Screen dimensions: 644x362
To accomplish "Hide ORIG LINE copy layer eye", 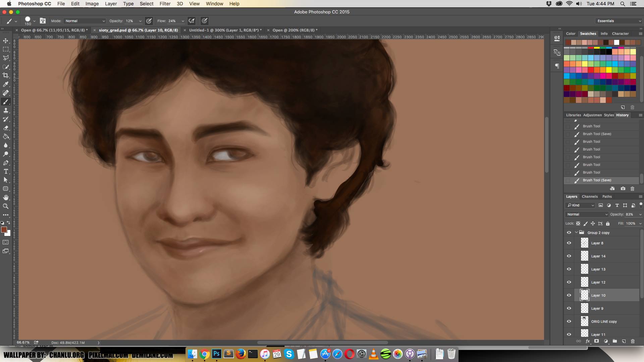I will pyautogui.click(x=569, y=321).
